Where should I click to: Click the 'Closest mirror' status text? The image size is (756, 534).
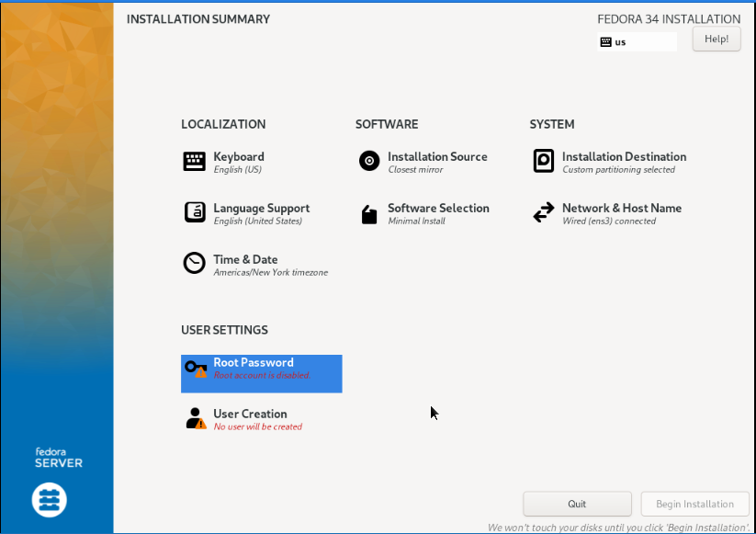tap(415, 170)
